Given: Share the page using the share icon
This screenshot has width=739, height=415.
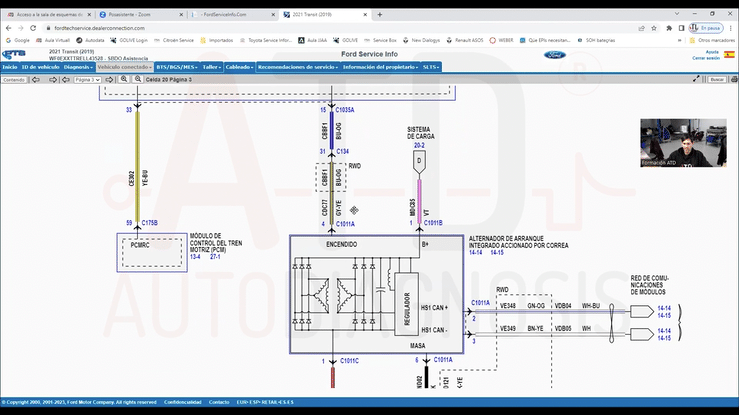Looking at the screenshot, I should click(x=641, y=28).
